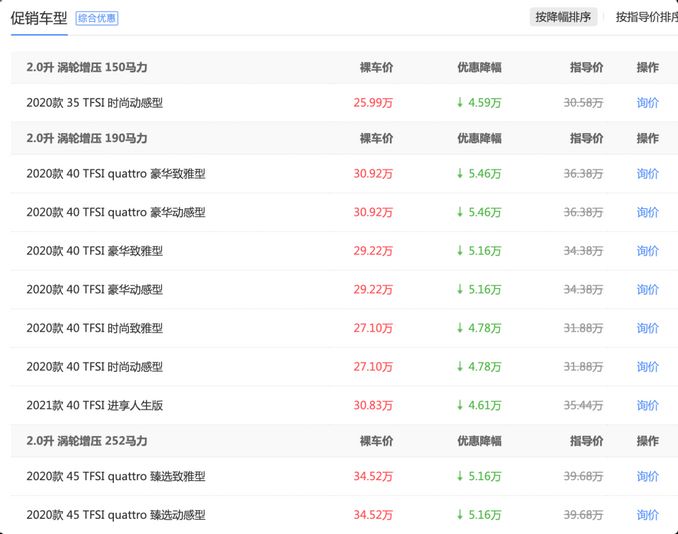This screenshot has width=678, height=534.
Task: Sort by 按指导价排序
Action: (645, 17)
